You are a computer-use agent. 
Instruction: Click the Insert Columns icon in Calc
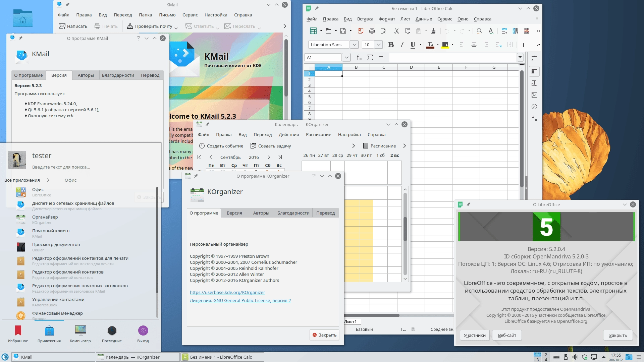(x=516, y=31)
